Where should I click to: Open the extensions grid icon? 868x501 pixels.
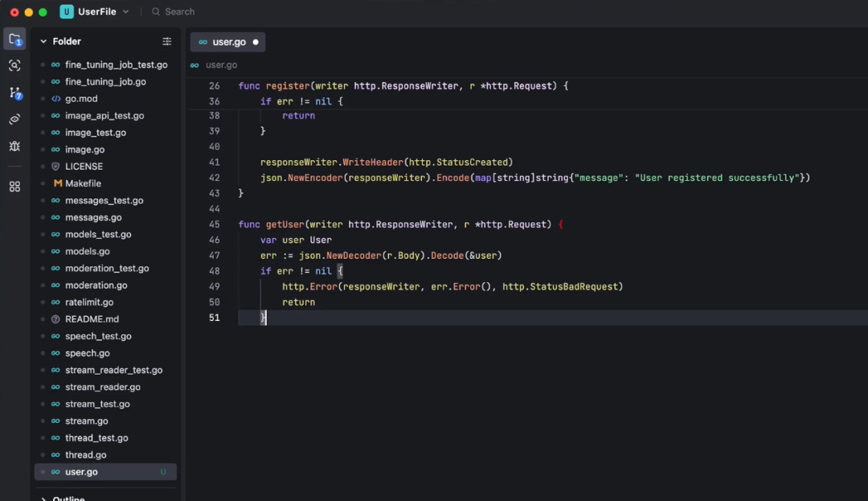pyautogui.click(x=14, y=187)
